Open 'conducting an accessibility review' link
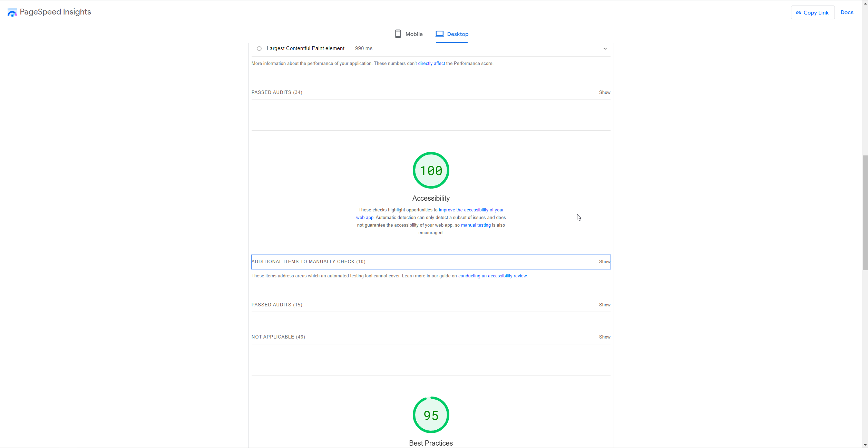The image size is (868, 448). click(x=492, y=276)
